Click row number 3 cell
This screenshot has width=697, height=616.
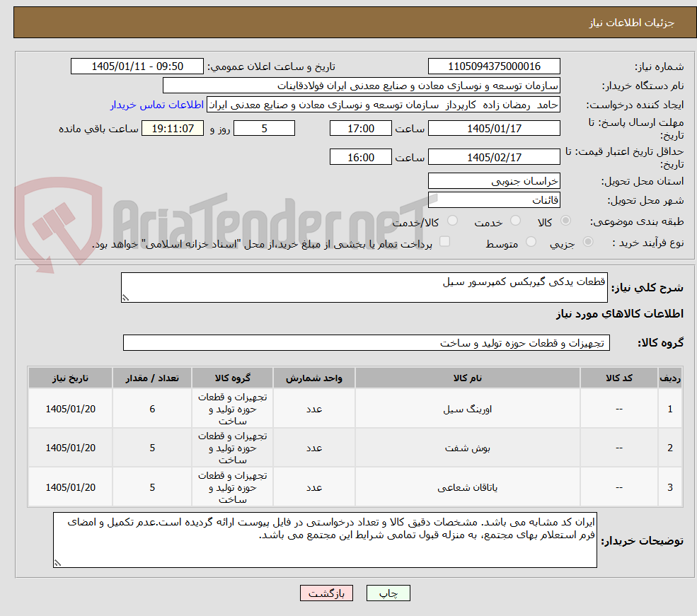670,488
